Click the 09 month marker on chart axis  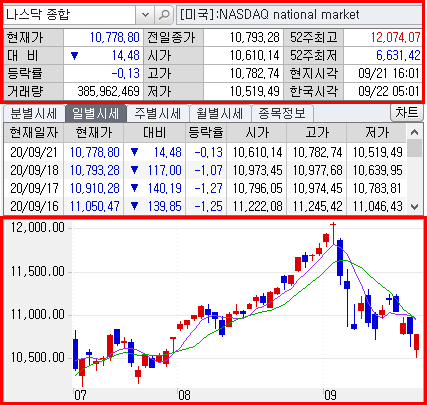tap(330, 395)
